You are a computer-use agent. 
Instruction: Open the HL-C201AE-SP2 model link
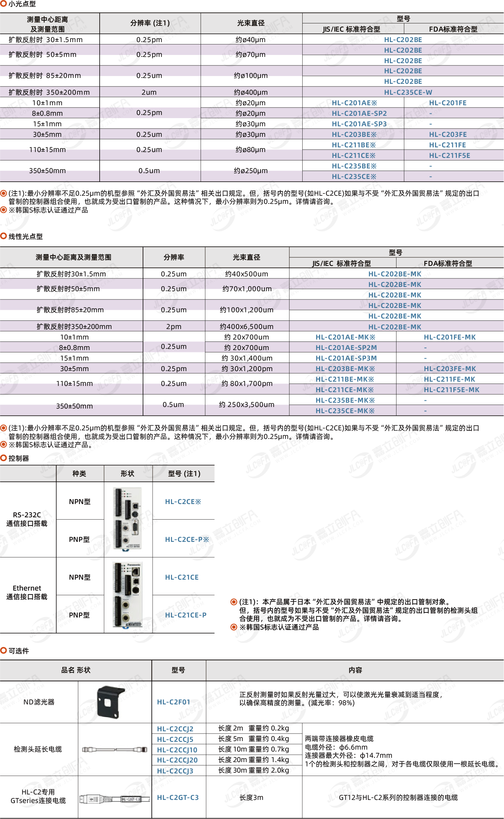(359, 113)
